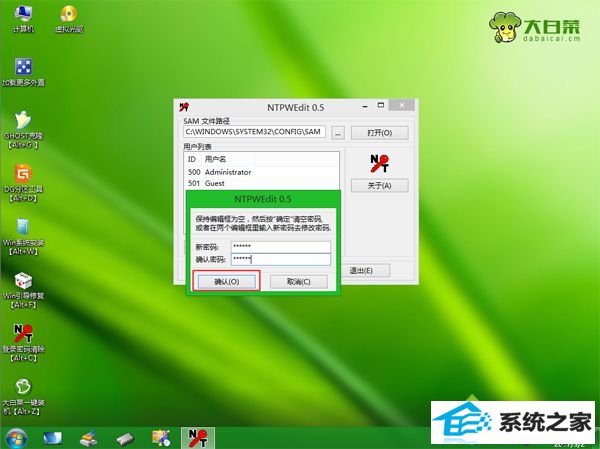Viewport: 600px width, 449px height.
Task: Launch 大白菜一键装机 desktop shortcut
Action: tap(23, 397)
